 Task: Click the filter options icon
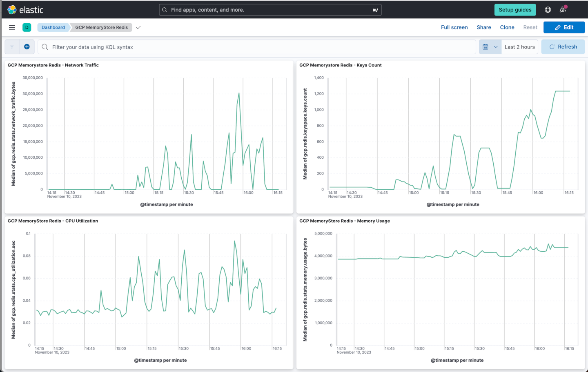pyautogui.click(x=12, y=47)
